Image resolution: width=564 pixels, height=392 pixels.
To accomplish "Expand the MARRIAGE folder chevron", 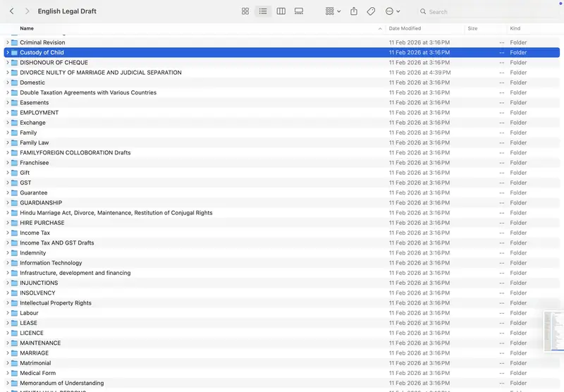I will click(8, 353).
